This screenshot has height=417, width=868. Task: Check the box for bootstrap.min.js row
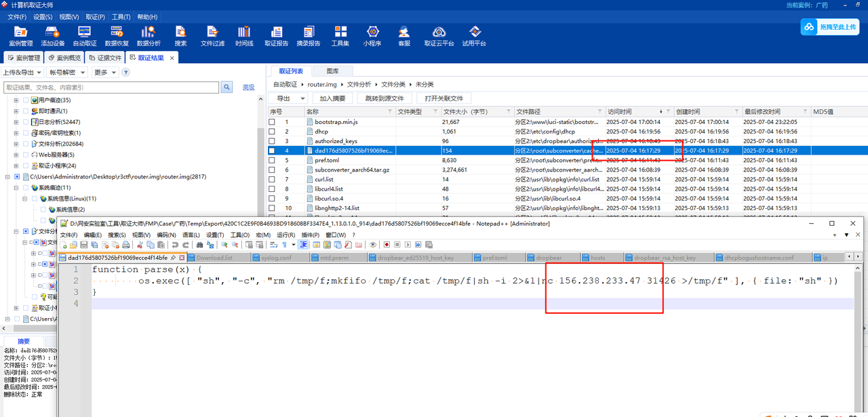272,122
